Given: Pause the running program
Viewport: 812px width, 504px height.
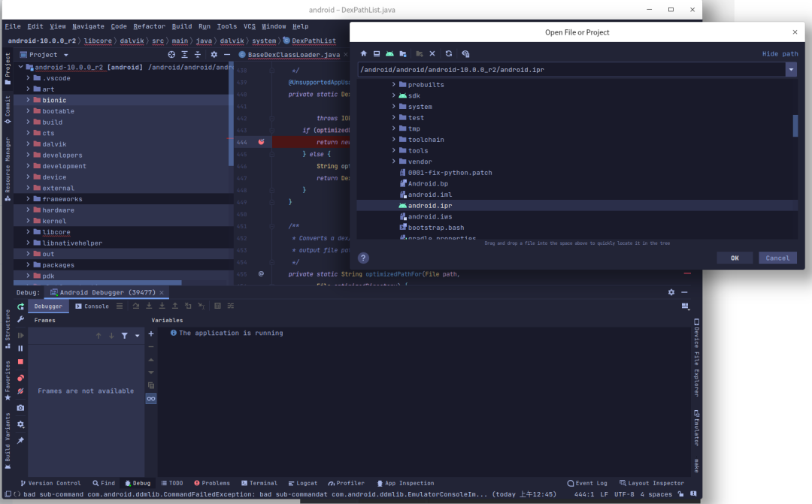Looking at the screenshot, I should pos(21,349).
